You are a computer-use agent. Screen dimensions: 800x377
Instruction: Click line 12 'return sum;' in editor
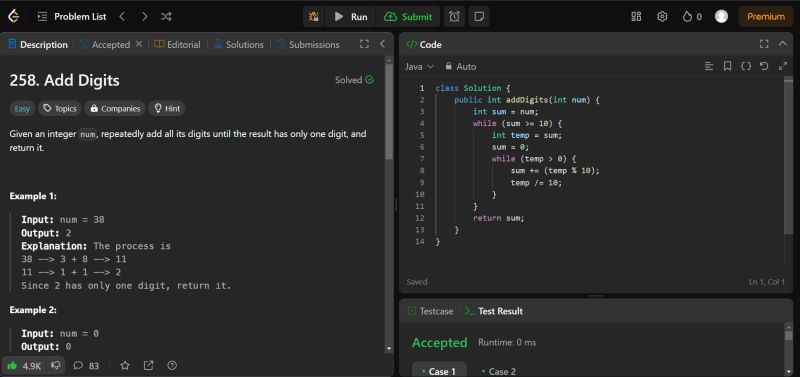tap(498, 218)
